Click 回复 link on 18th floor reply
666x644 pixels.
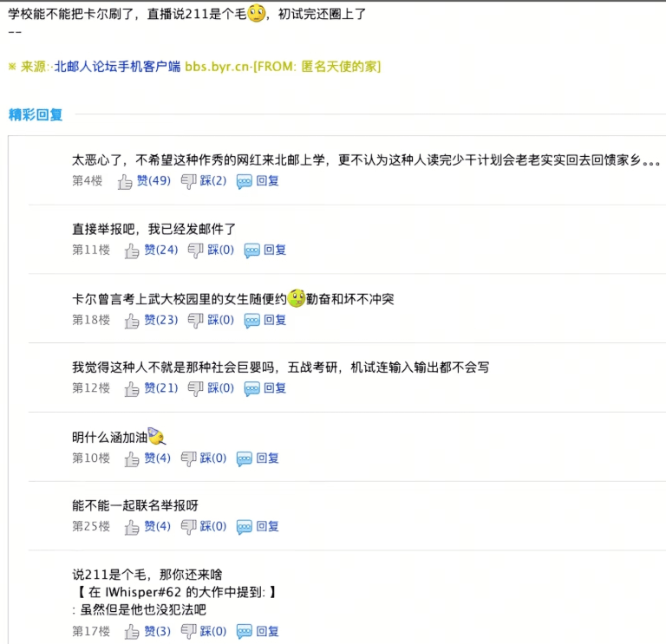click(x=275, y=320)
